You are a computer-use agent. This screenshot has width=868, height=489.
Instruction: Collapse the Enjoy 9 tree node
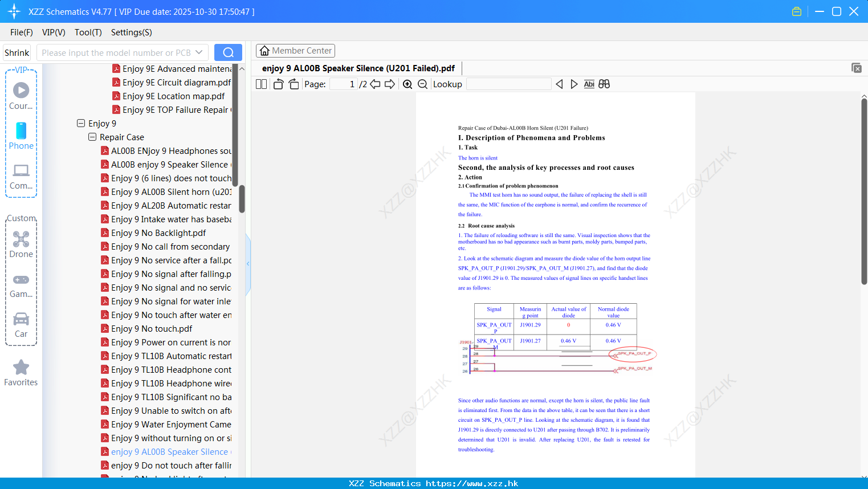81,123
